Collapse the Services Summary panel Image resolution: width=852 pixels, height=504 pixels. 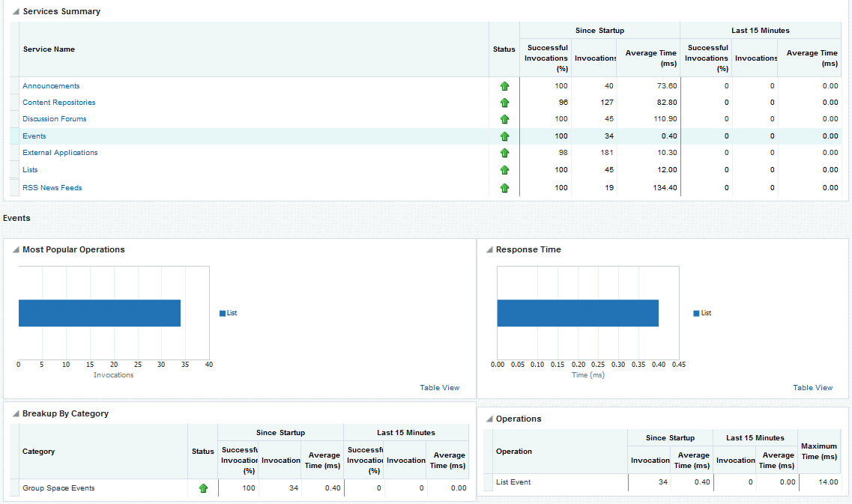pyautogui.click(x=16, y=12)
